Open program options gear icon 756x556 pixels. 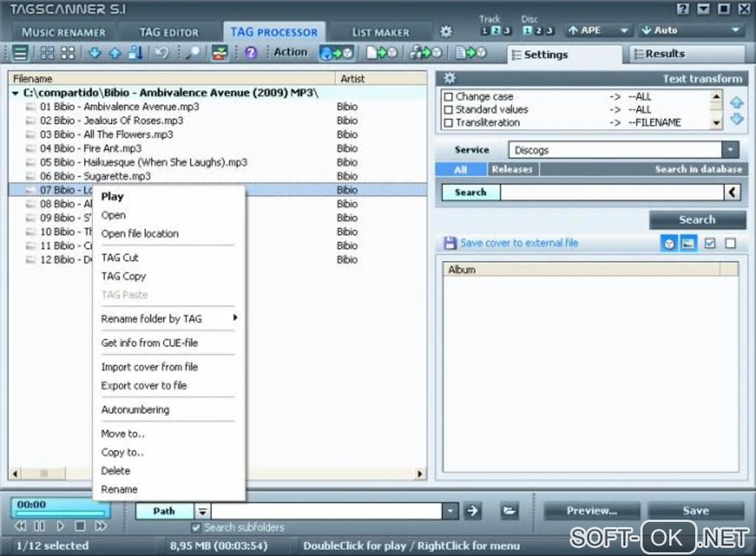pos(446,32)
